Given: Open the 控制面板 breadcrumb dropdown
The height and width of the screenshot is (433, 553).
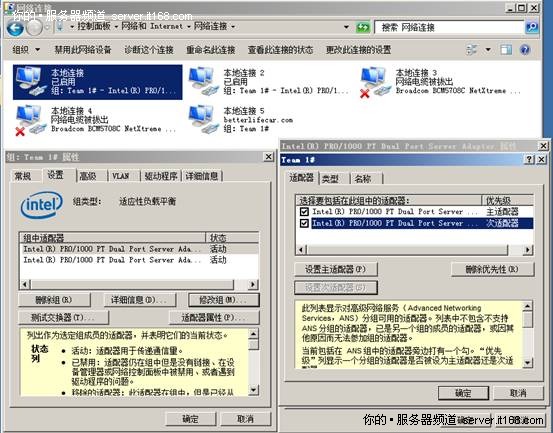Looking at the screenshot, I should pos(116,26).
